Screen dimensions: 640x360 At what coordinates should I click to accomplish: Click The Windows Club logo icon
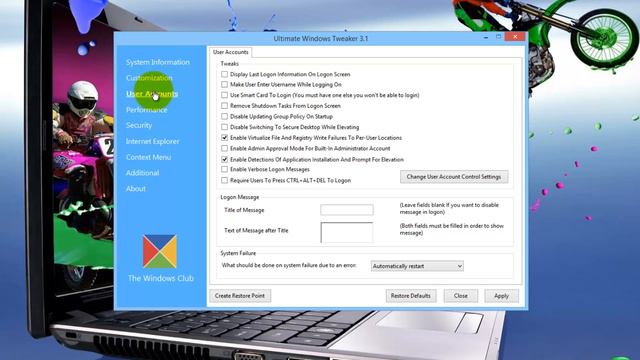click(x=160, y=251)
